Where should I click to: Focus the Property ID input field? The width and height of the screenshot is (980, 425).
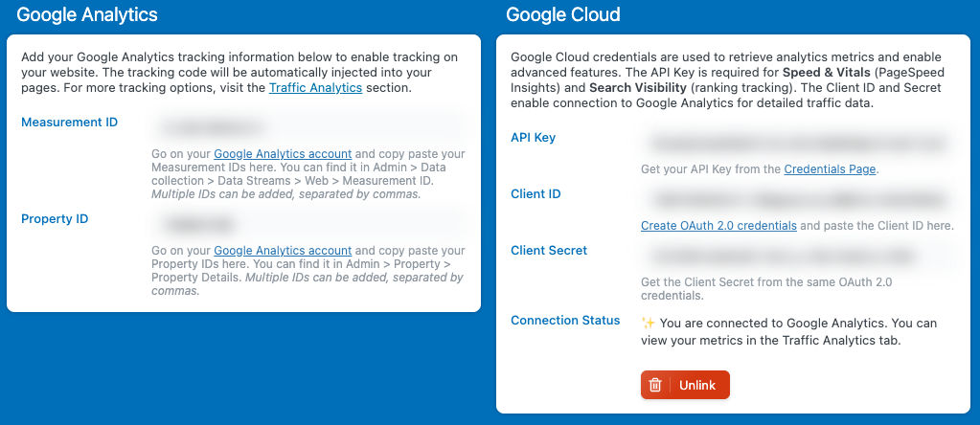pos(308,225)
